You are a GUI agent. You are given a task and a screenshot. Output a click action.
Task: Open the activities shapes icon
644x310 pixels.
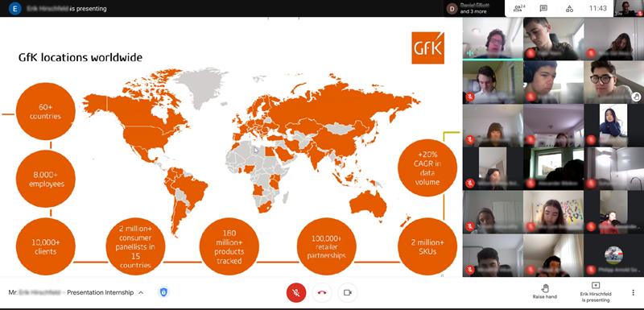click(569, 8)
